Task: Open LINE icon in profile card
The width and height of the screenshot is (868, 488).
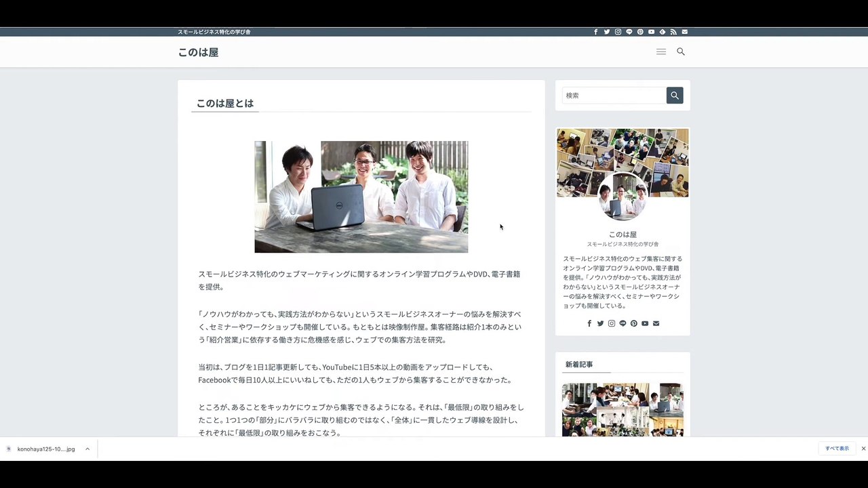Action: tap(623, 323)
